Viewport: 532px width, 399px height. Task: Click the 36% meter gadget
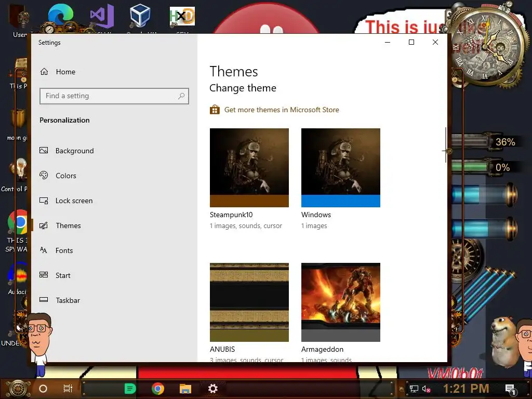(485, 141)
